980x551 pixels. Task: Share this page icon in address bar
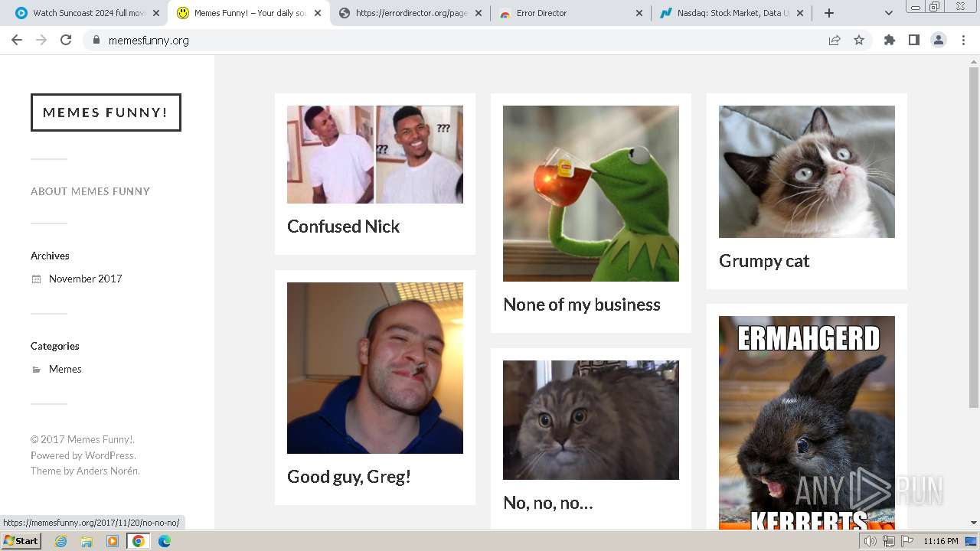point(835,40)
